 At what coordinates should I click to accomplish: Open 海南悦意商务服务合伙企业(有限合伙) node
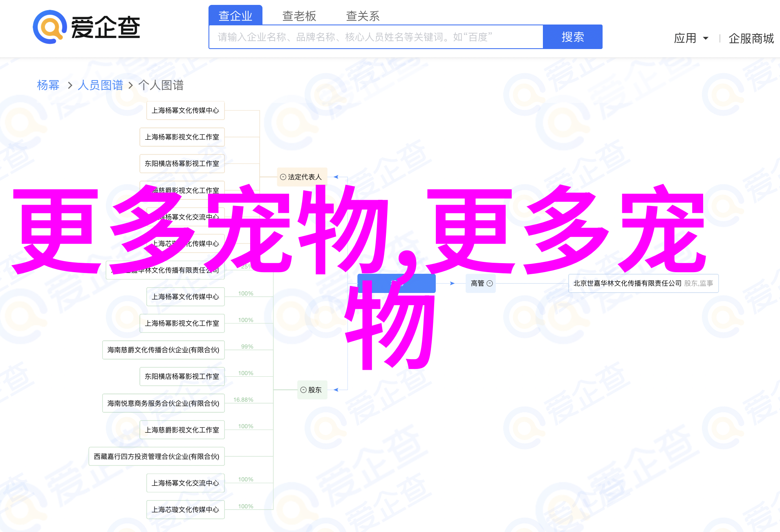click(164, 403)
